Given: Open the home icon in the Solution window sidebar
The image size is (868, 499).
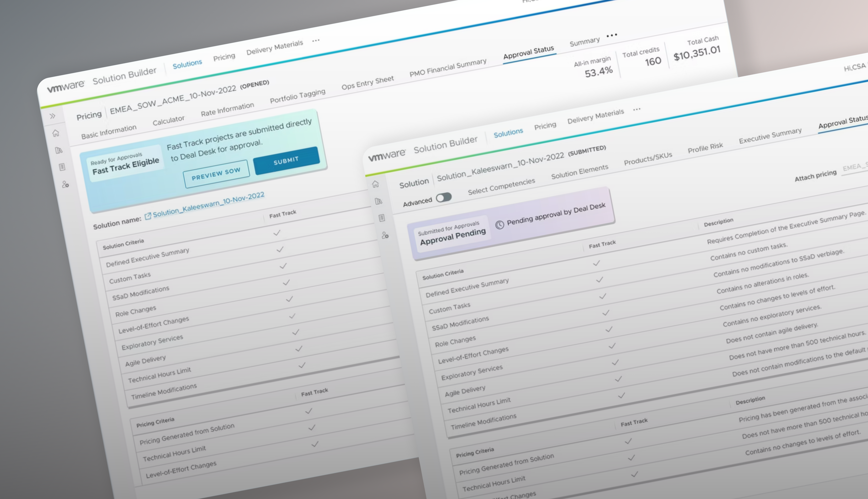Looking at the screenshot, I should pos(376,184).
